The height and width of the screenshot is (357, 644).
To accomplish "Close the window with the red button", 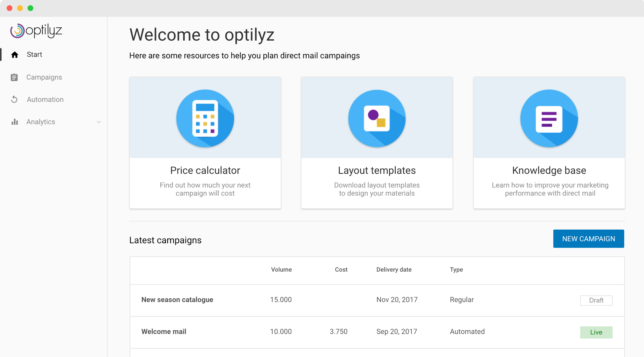I will 10,8.
